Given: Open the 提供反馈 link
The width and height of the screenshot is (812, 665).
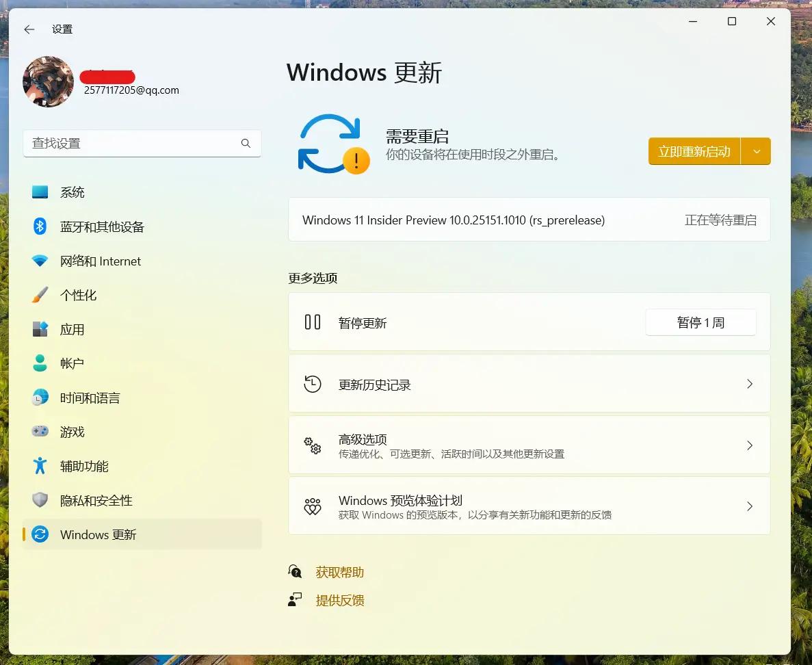Looking at the screenshot, I should [x=340, y=600].
